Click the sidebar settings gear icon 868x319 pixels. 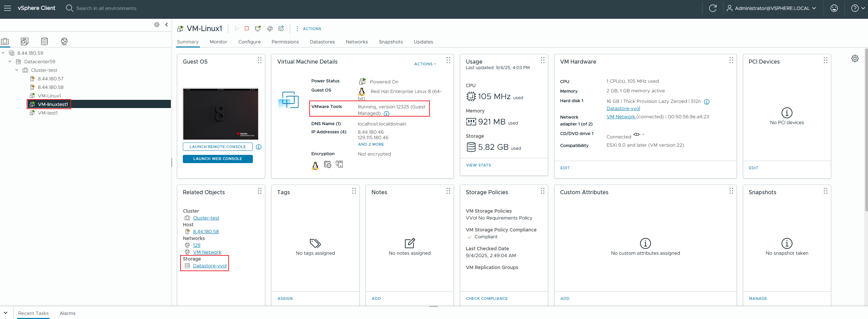[x=157, y=25]
